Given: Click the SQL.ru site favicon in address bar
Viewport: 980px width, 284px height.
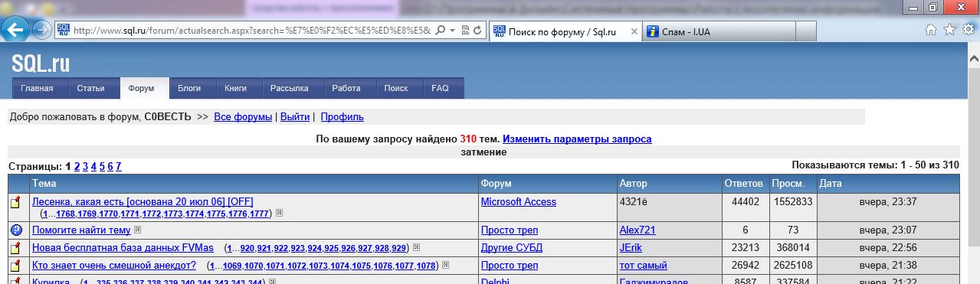Looking at the screenshot, I should click(64, 31).
